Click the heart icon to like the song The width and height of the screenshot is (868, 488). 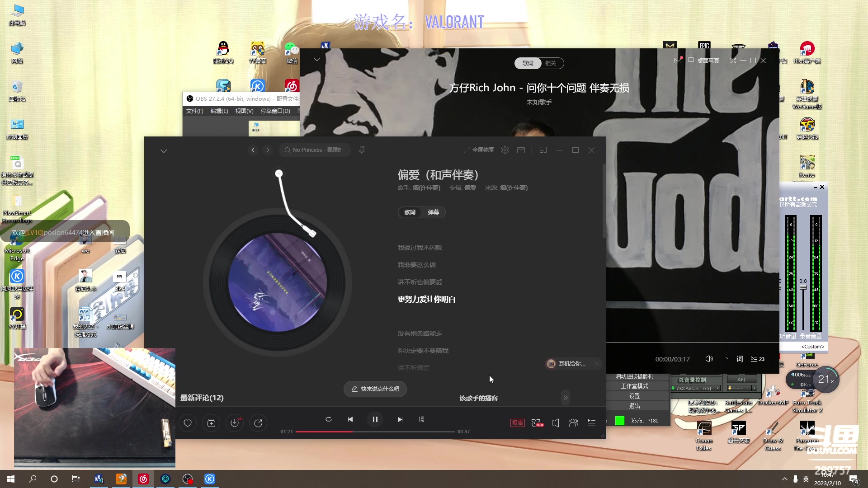pyautogui.click(x=188, y=423)
